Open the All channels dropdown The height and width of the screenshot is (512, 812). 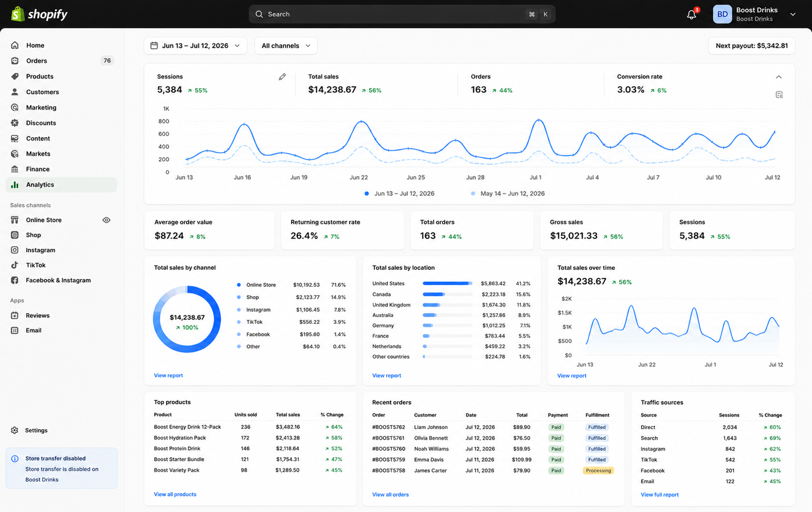click(x=286, y=46)
